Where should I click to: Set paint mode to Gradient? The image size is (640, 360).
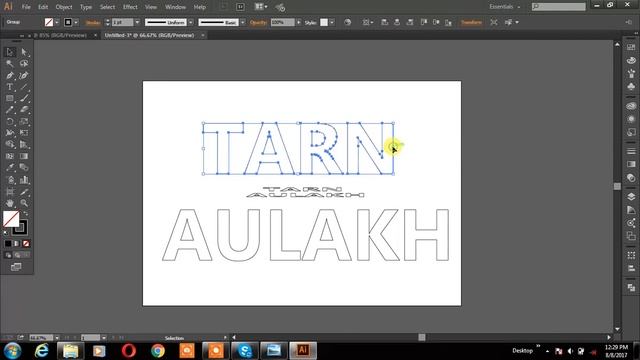tap(17, 244)
